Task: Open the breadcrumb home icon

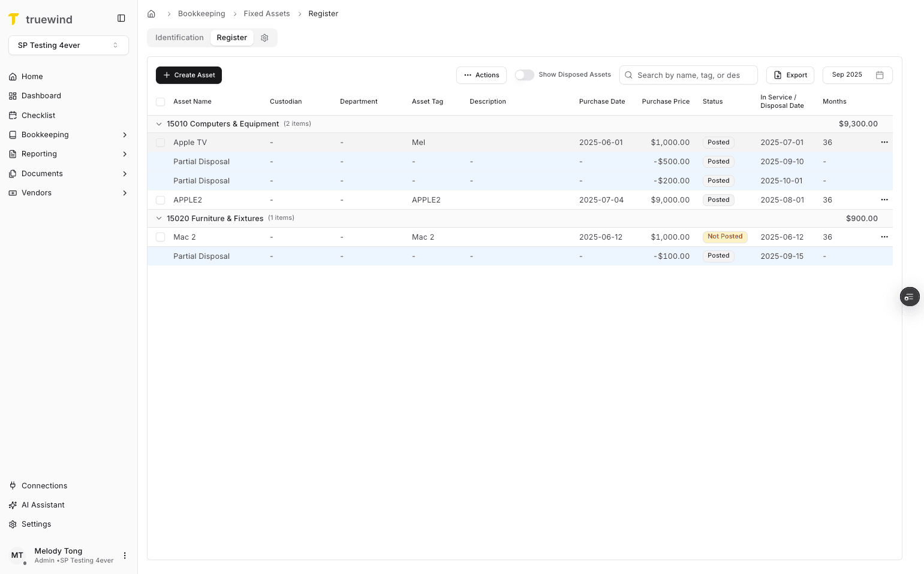Action: coord(151,13)
